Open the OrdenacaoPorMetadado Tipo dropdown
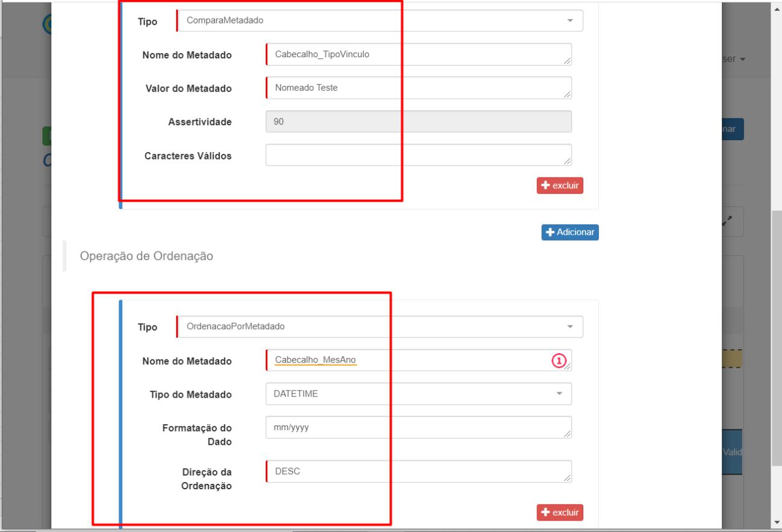The width and height of the screenshot is (782, 532). coord(379,326)
